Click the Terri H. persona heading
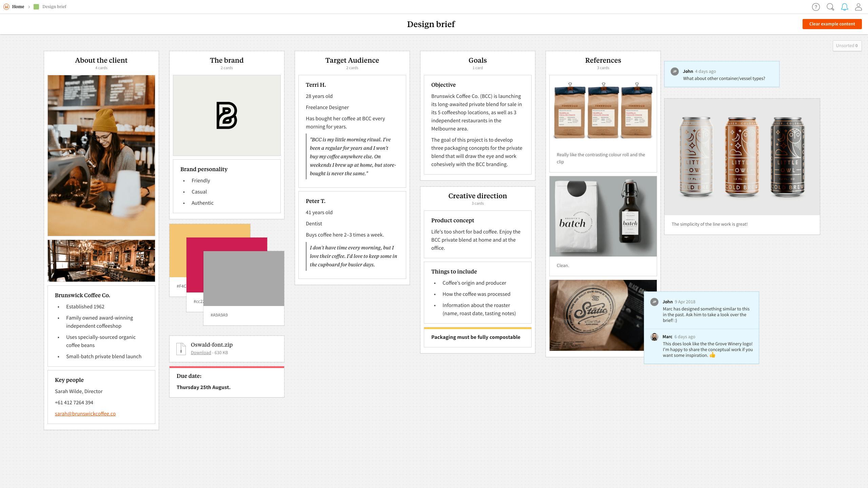Image resolution: width=868 pixels, height=488 pixels. [x=316, y=85]
